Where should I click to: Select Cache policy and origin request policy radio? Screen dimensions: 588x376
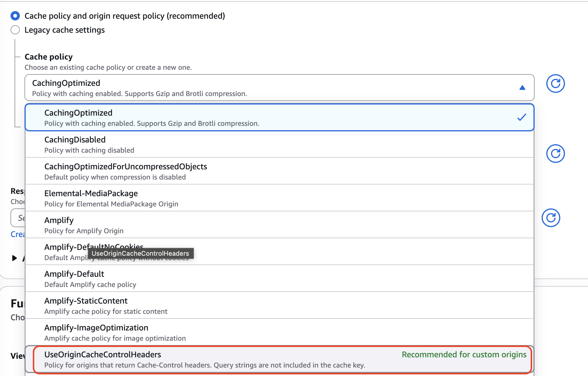click(15, 16)
